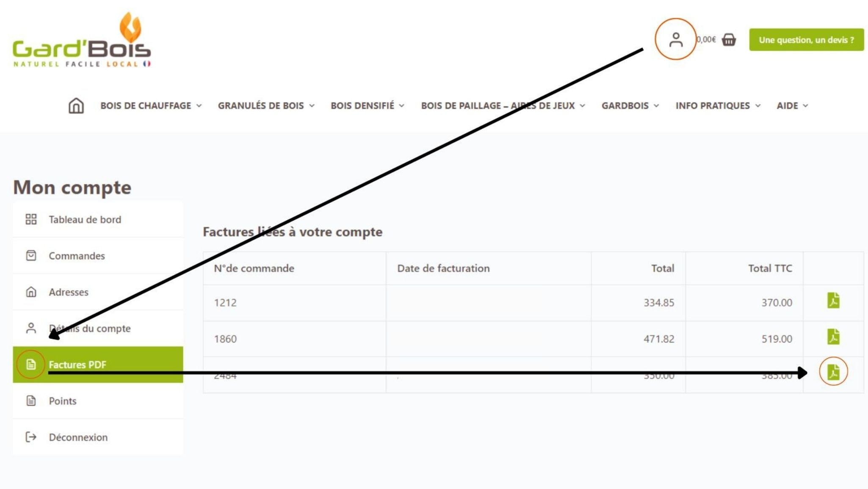868x489 pixels.
Task: Expand the Info pratiques menu
Action: click(x=718, y=105)
